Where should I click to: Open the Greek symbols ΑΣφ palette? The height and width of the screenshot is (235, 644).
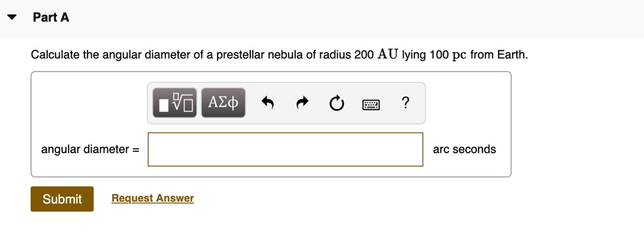(x=223, y=103)
